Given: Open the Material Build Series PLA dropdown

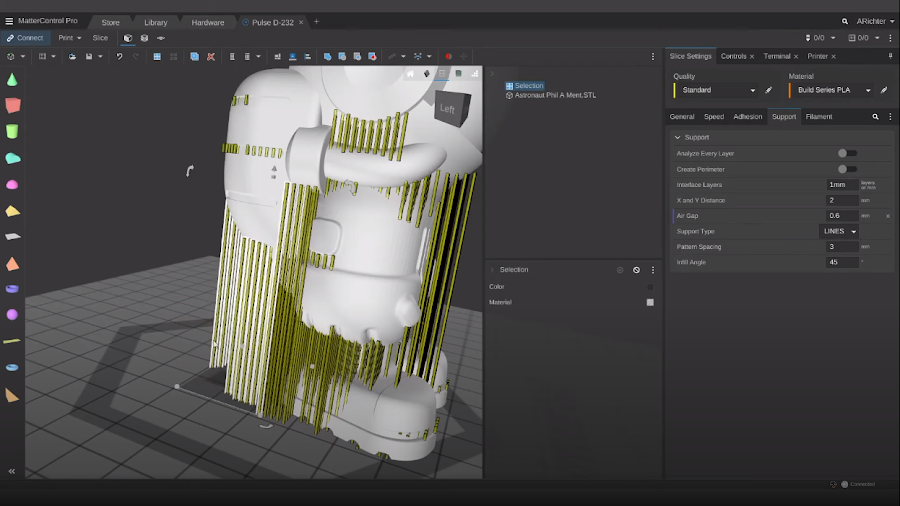Looking at the screenshot, I should (830, 90).
